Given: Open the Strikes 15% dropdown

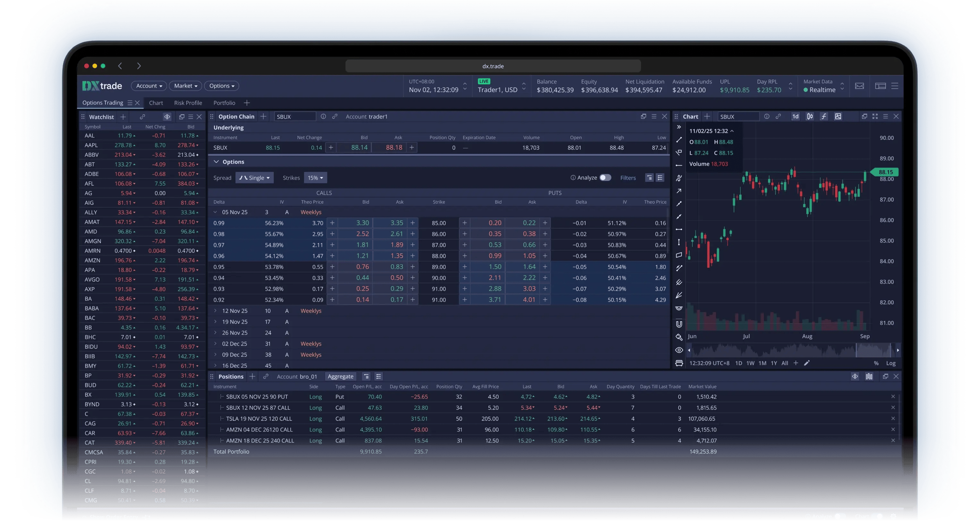Looking at the screenshot, I should point(315,178).
